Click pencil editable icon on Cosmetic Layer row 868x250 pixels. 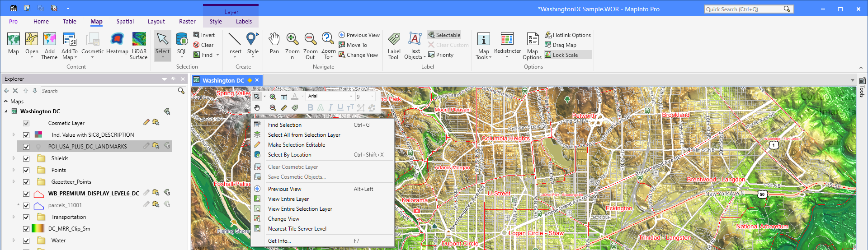click(146, 122)
